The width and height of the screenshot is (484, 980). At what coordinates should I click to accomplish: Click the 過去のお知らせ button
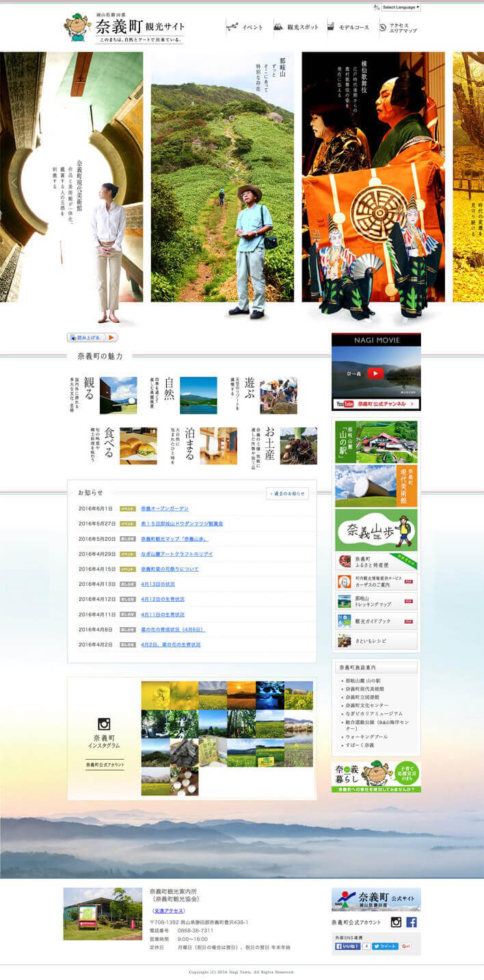click(x=287, y=493)
